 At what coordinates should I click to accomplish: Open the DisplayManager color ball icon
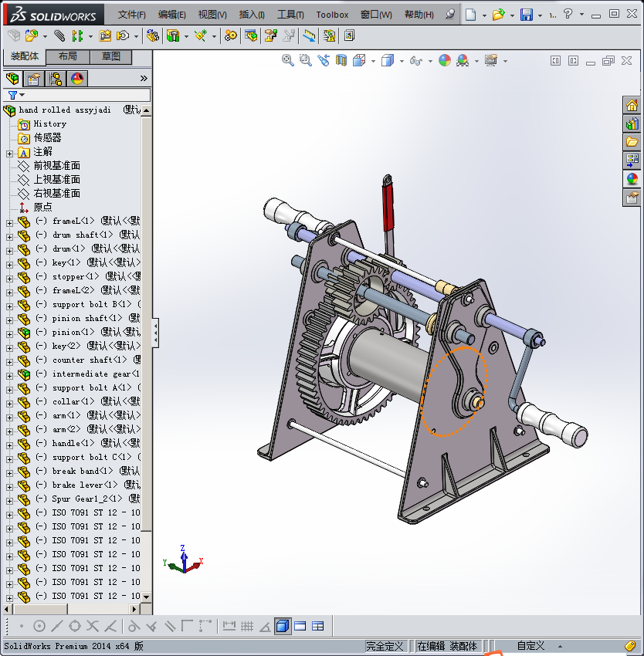(77, 79)
